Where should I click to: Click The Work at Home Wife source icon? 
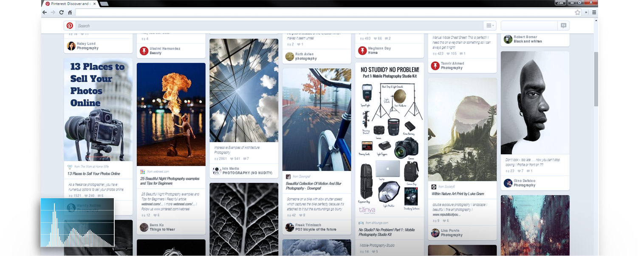pos(70,167)
